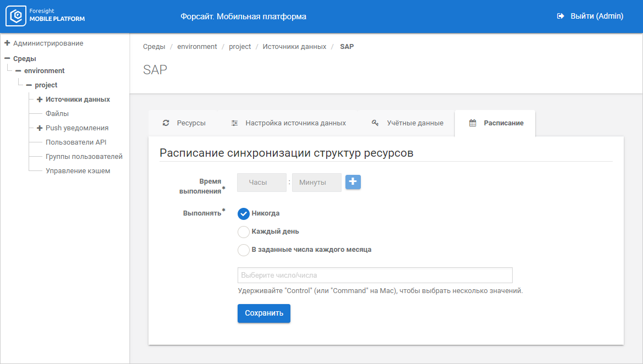
Task: Click the logout arrow icon
Action: (x=560, y=16)
